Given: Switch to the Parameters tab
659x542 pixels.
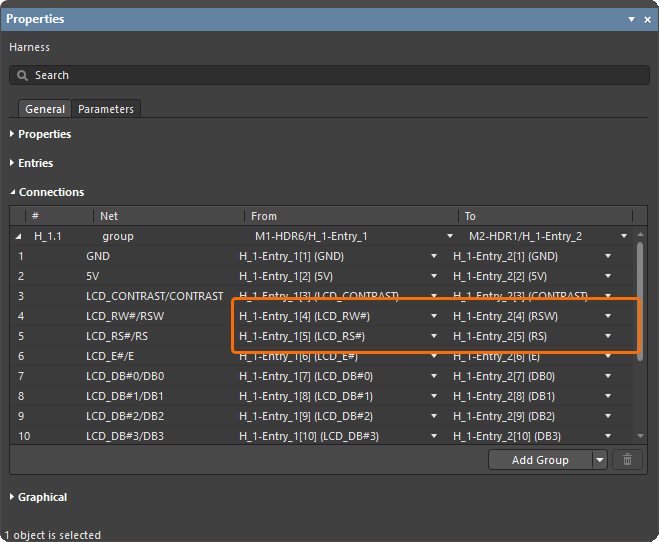Looking at the screenshot, I should (106, 109).
